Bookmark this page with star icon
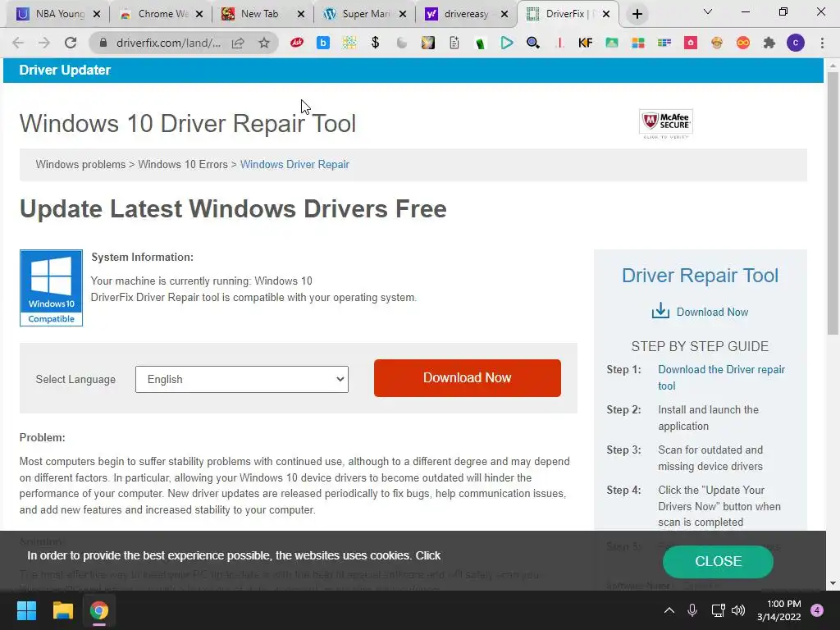 [264, 43]
